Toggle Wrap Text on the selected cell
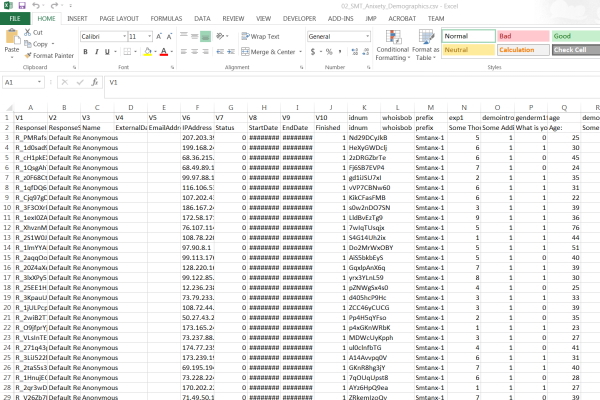 pos(259,36)
